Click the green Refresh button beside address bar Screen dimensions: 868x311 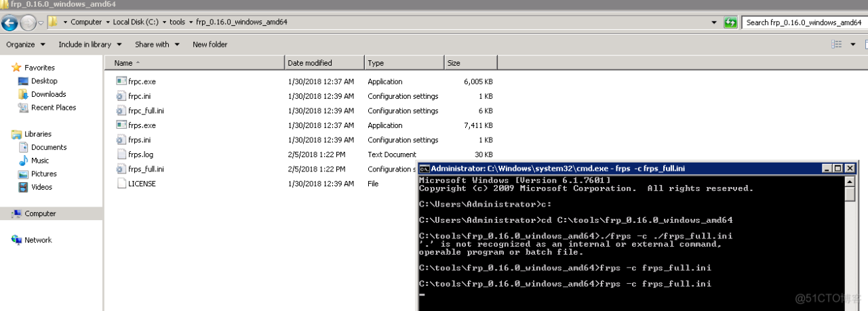pyautogui.click(x=730, y=22)
